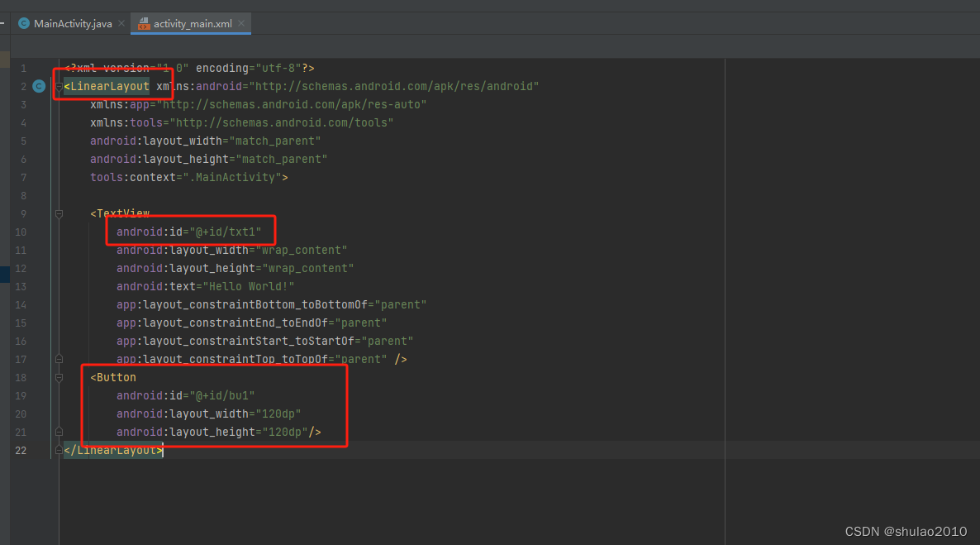Close the MainActivity.java tab
Screen dimensions: 980x545
(121, 23)
